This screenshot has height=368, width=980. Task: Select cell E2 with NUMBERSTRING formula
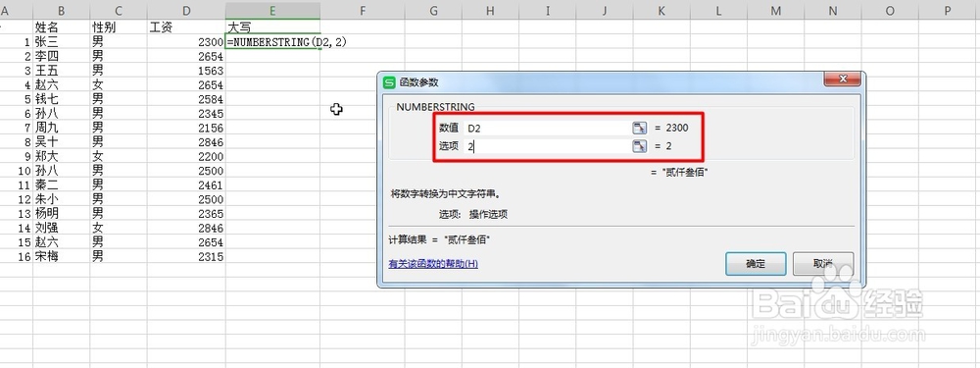[273, 42]
